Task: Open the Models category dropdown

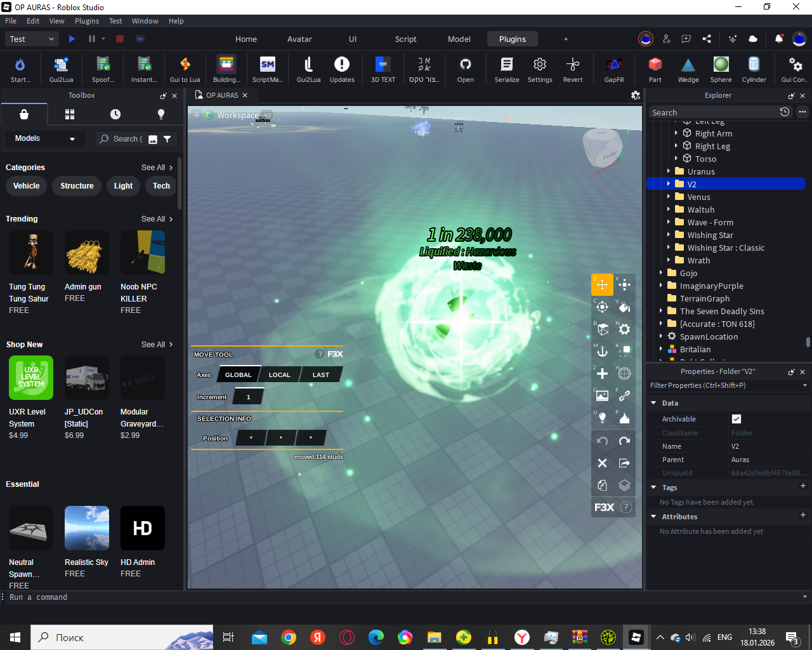Action: (x=45, y=138)
